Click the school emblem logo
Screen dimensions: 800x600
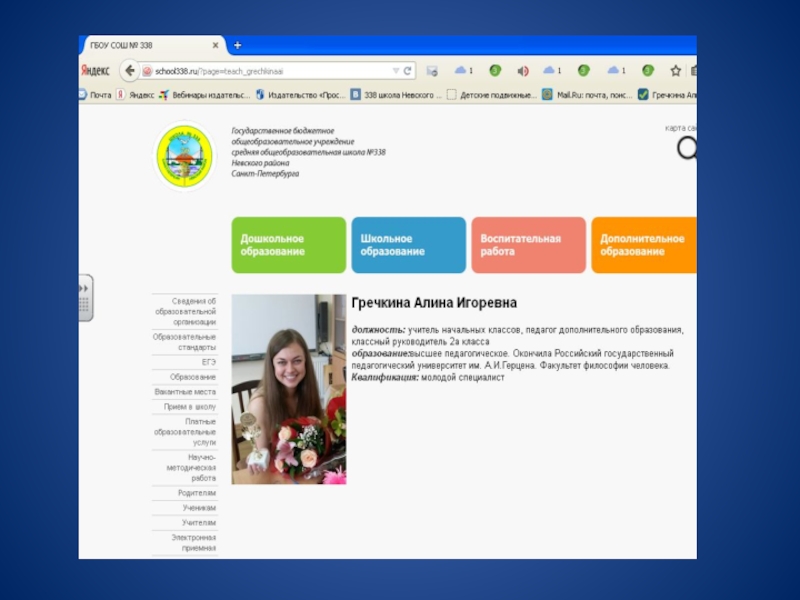point(184,155)
